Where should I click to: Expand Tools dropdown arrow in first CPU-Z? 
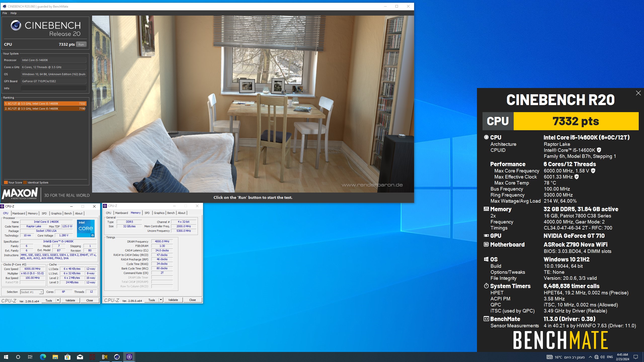click(58, 300)
